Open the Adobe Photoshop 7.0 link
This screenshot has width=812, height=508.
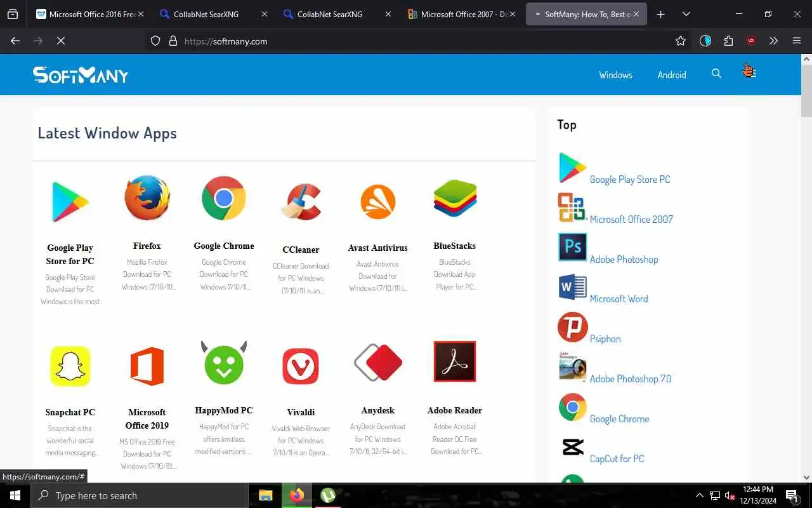point(631,378)
